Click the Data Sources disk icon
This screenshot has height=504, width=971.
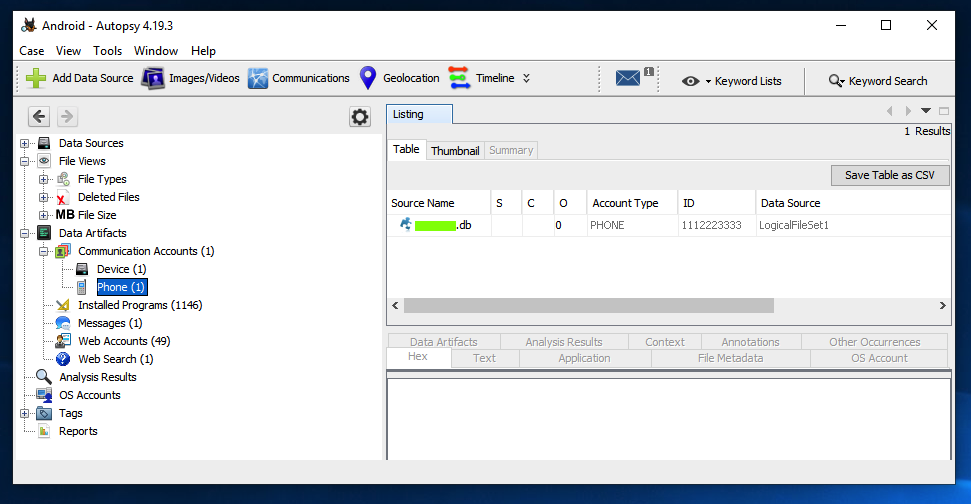(44, 143)
